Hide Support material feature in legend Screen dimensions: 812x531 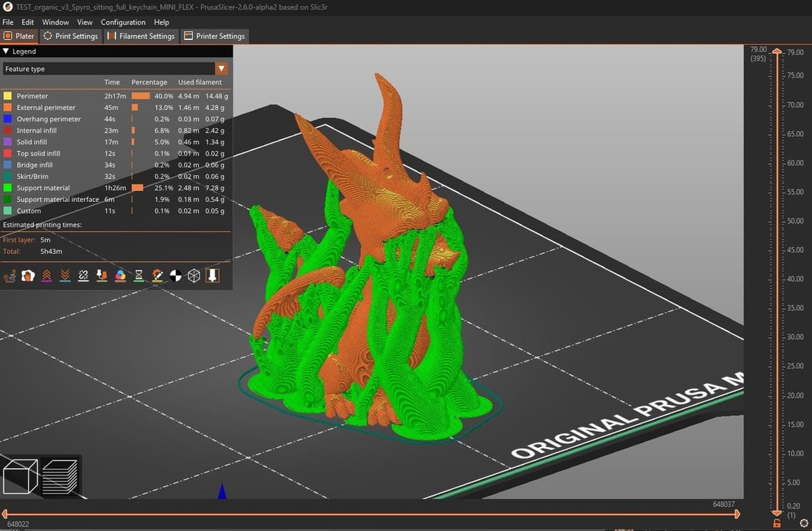coord(43,188)
